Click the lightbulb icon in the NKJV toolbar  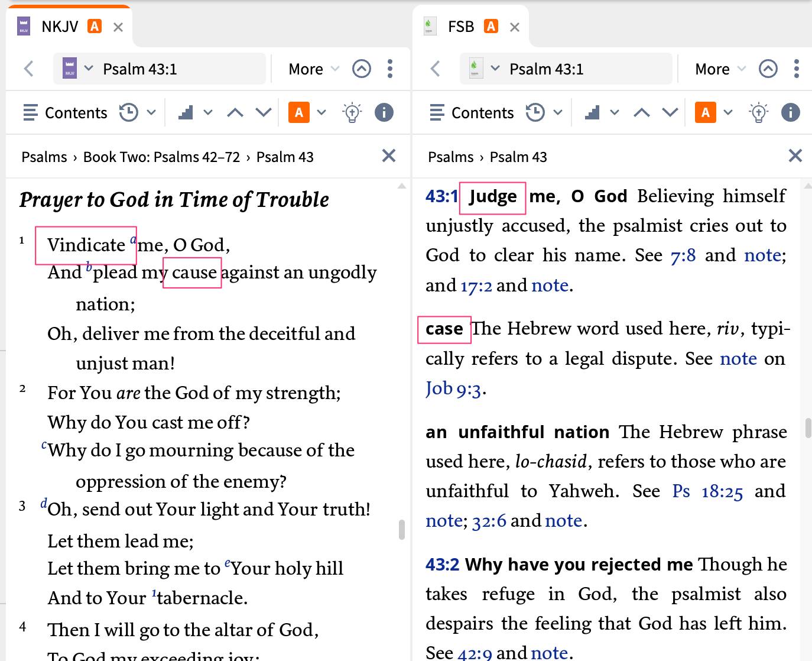coord(352,112)
